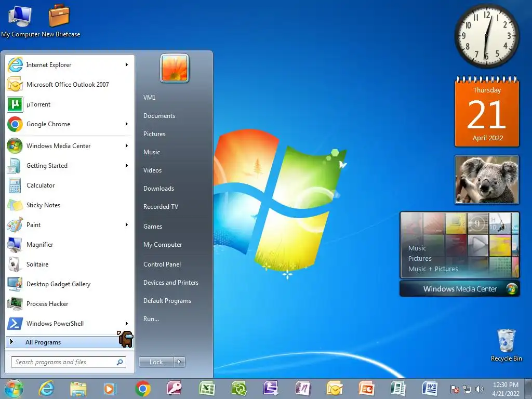Launch Google Chrome from Start menu list
Screen dimensions: 532x399
(70, 124)
